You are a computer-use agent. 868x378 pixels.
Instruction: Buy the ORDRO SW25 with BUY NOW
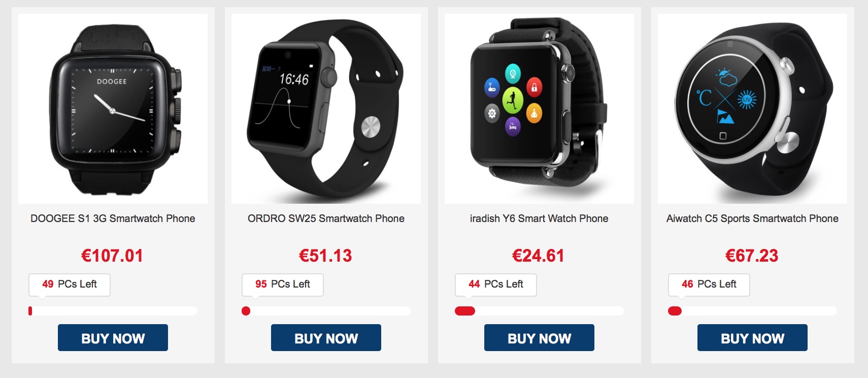(x=326, y=338)
